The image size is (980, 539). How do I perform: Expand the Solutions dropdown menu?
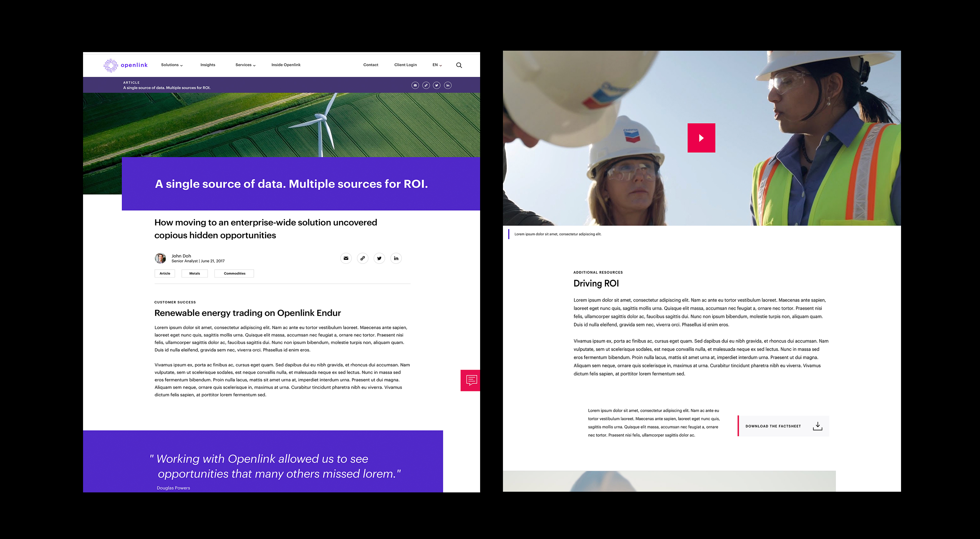pos(172,65)
